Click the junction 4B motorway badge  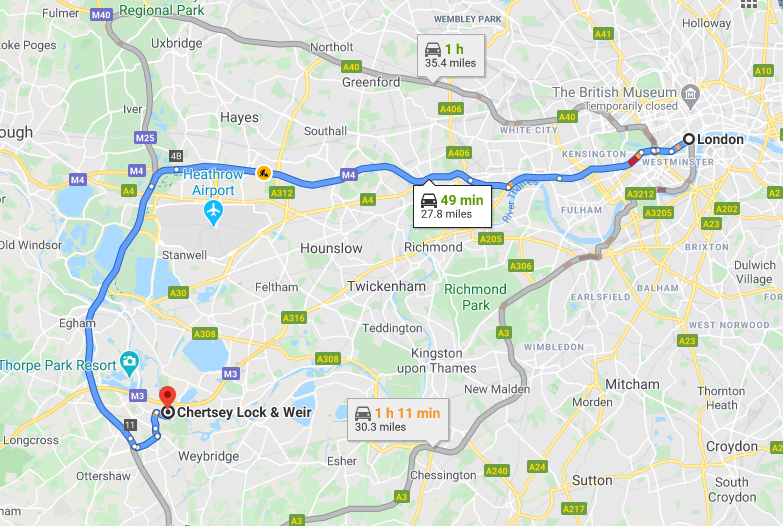pyautogui.click(x=176, y=156)
